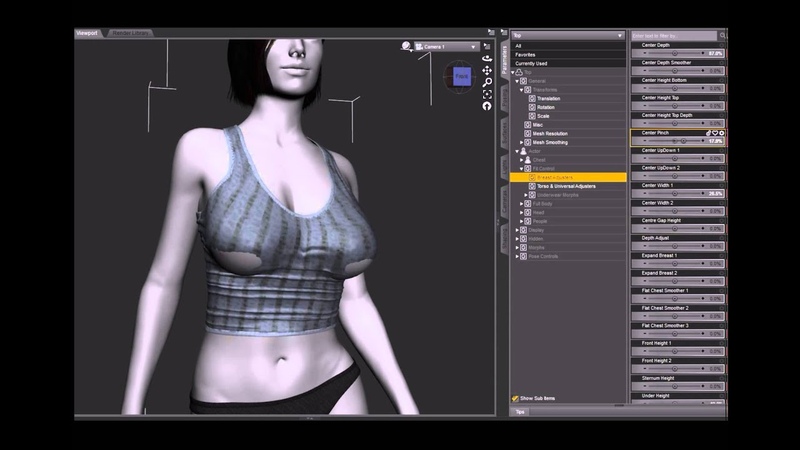Click the Flat Chest Smoother 1 slider
Screen dimensions: 800x450
coord(678,298)
